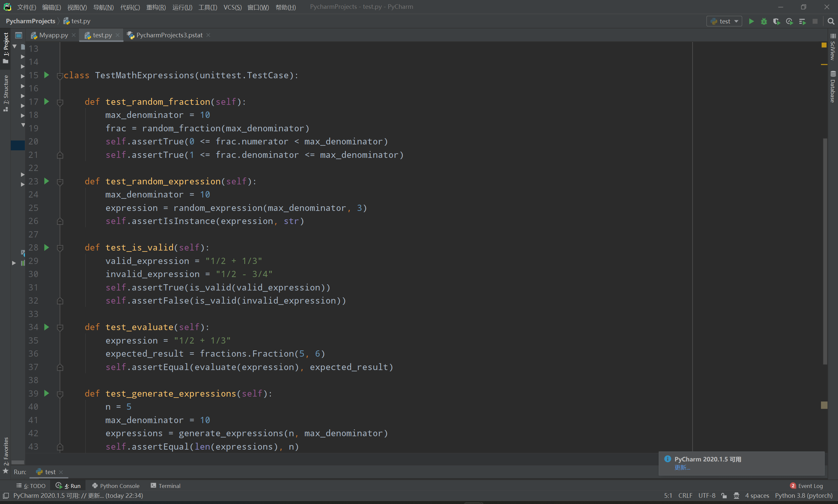The height and width of the screenshot is (504, 838).
Task: Run test_random_fraction via gutter arrow
Action: (x=47, y=102)
